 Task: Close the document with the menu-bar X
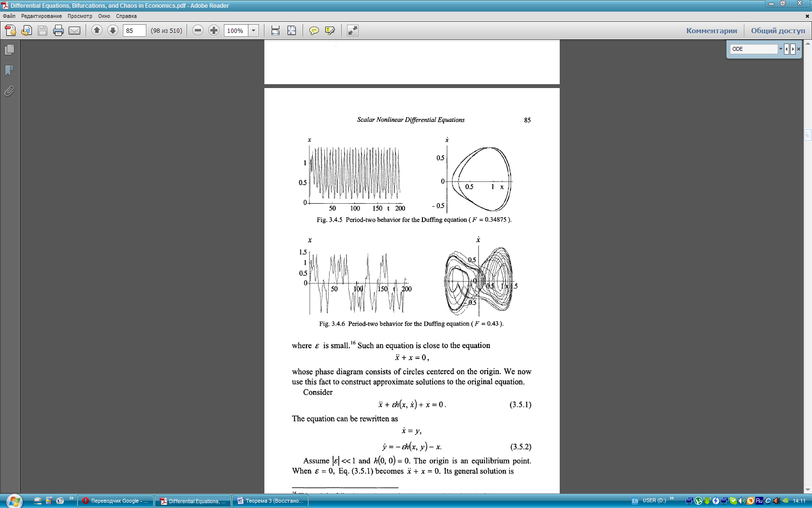[x=807, y=16]
